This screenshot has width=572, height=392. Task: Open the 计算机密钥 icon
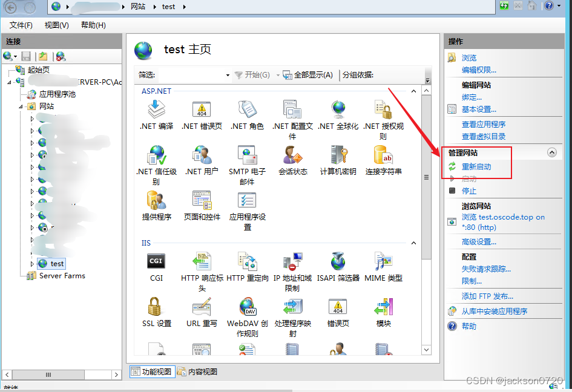point(338,156)
